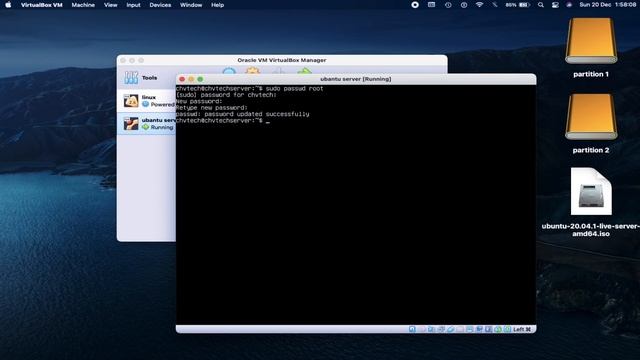Click the network indicator in VM status bar
Image resolution: width=640 pixels, height=360 pixels.
pos(441,329)
